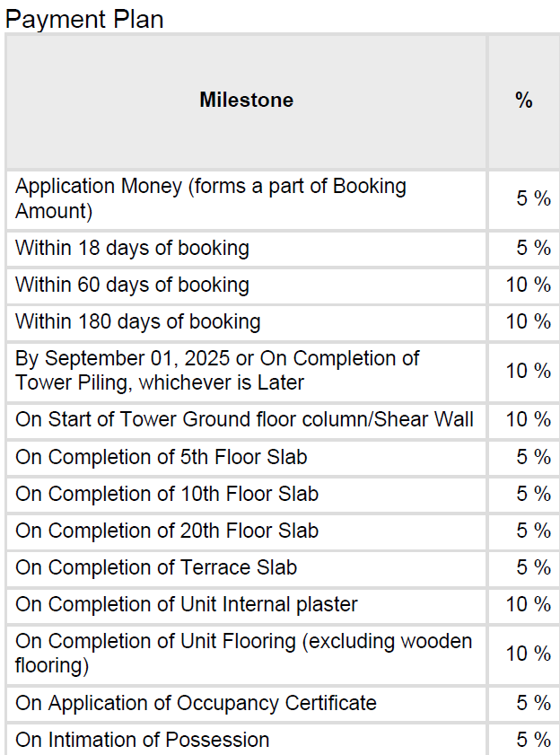Click the % column header
Viewport: 560px width, 755px height.
pos(524,100)
